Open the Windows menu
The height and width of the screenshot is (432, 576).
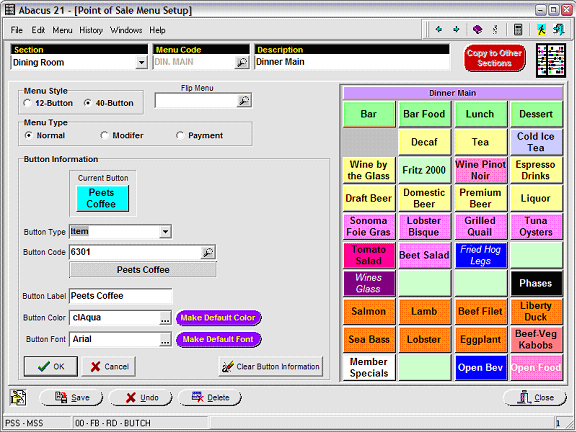126,30
